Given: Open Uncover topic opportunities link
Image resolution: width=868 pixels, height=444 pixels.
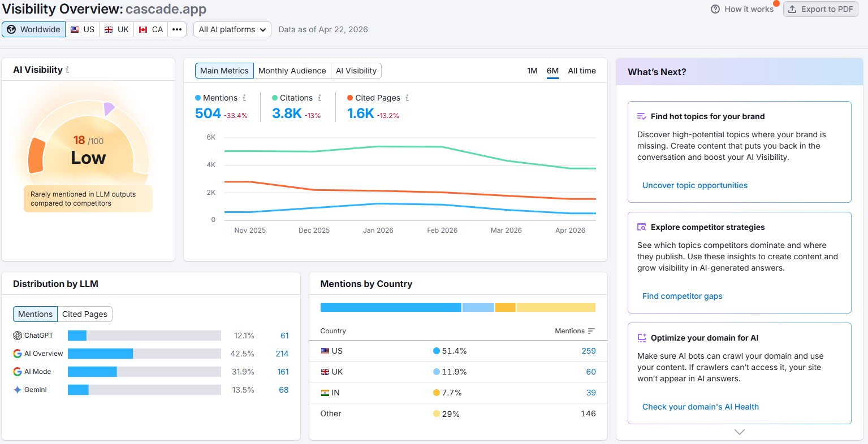Looking at the screenshot, I should coord(695,185).
